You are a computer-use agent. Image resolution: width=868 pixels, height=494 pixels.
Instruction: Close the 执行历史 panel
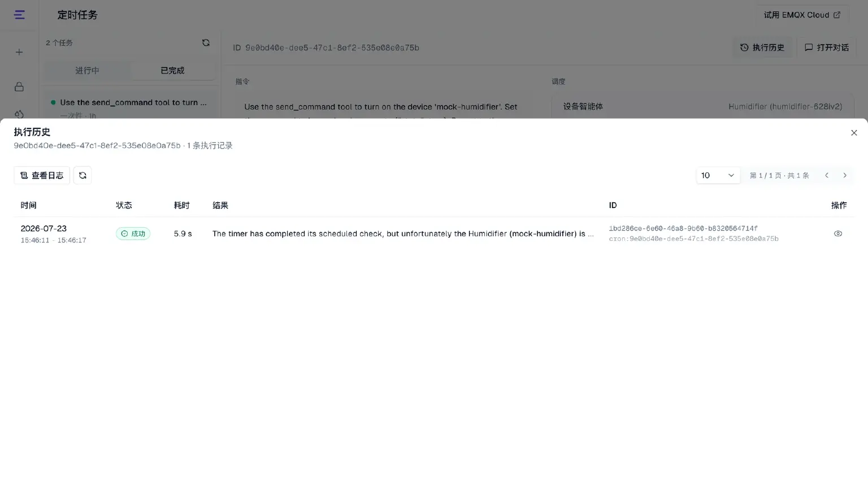click(x=854, y=133)
